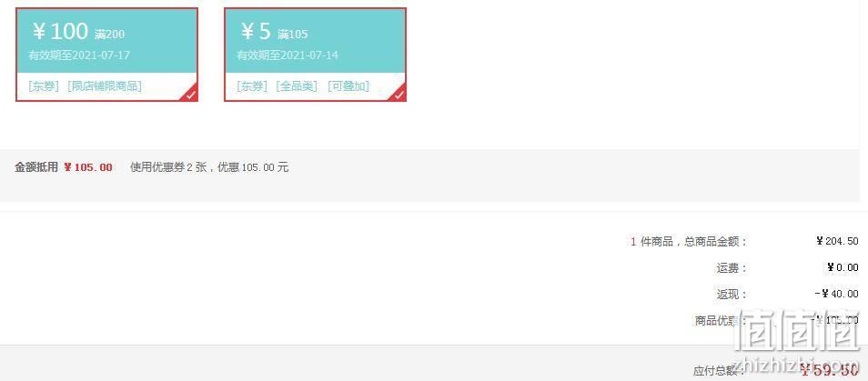Click the 可叠加 tag on ¥5 coupon

[x=348, y=86]
